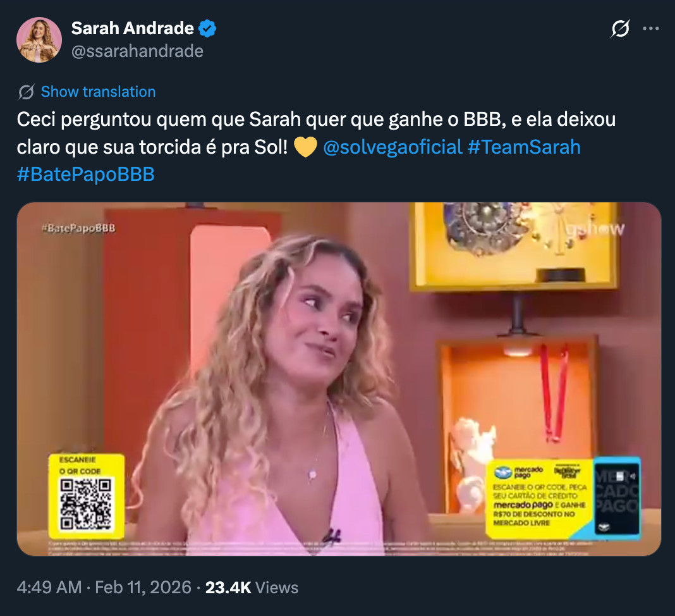Click the black Mercado Pago card image

pos(617,498)
